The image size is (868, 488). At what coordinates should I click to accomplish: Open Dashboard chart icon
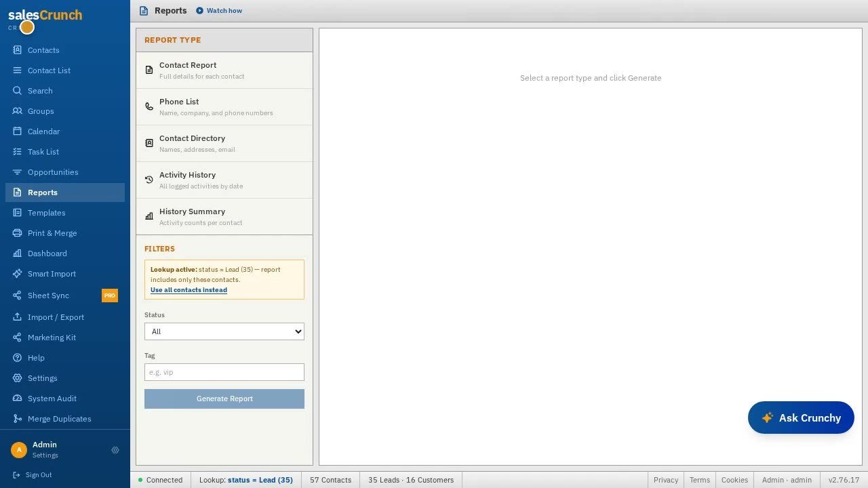17,253
